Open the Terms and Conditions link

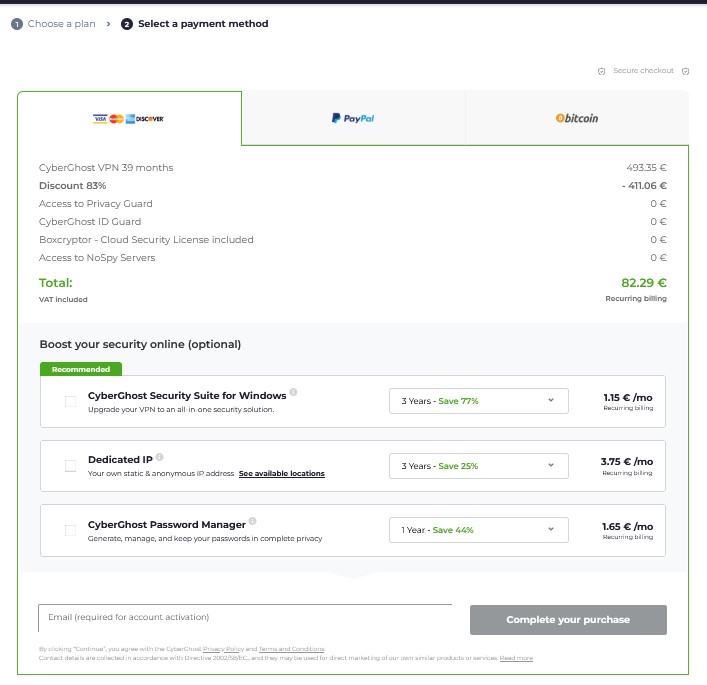coord(292,649)
